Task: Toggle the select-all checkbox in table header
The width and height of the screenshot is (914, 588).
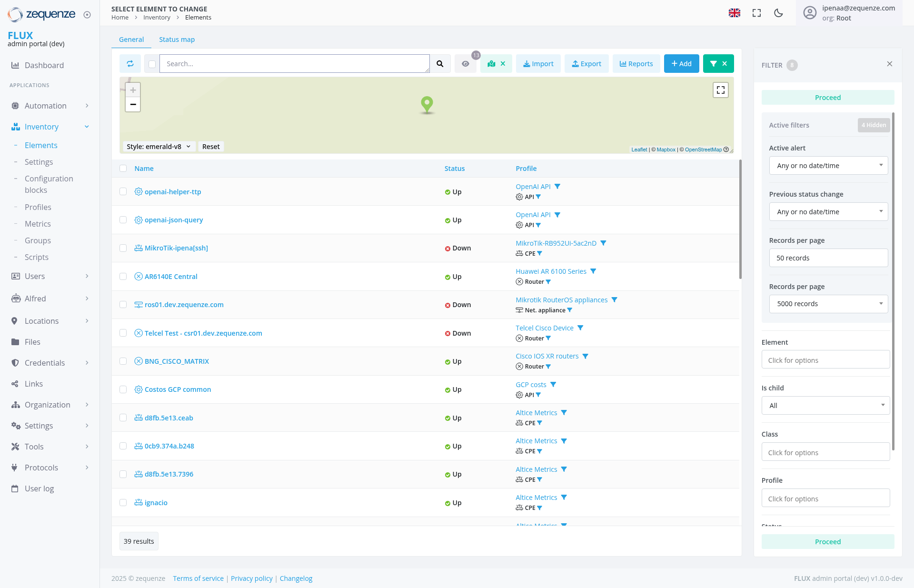Action: tap(123, 169)
